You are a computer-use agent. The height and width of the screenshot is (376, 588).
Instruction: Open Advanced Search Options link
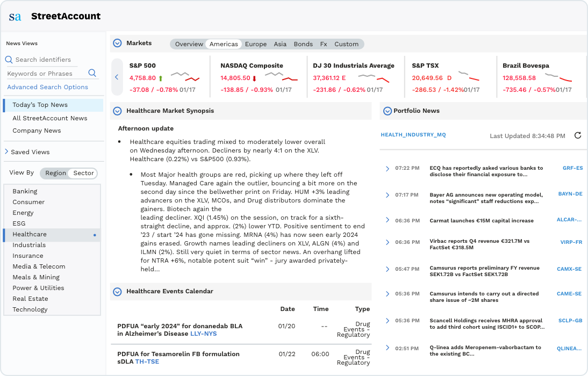coord(48,87)
